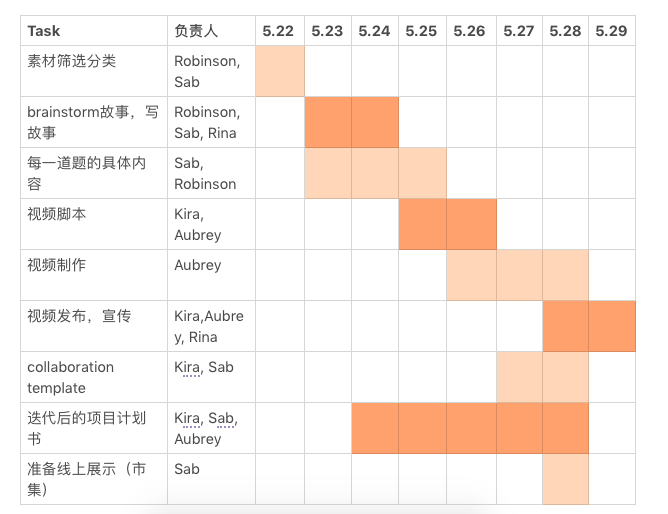
Task: Select the Kira, Sab assignee cell
Action: click(x=211, y=377)
